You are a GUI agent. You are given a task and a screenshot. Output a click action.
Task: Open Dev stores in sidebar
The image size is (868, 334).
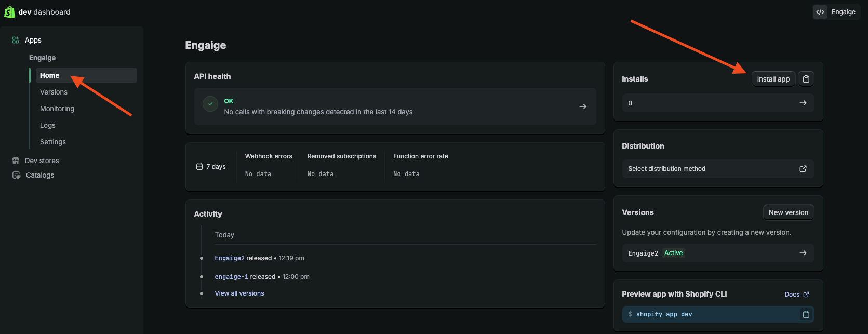[42, 161]
